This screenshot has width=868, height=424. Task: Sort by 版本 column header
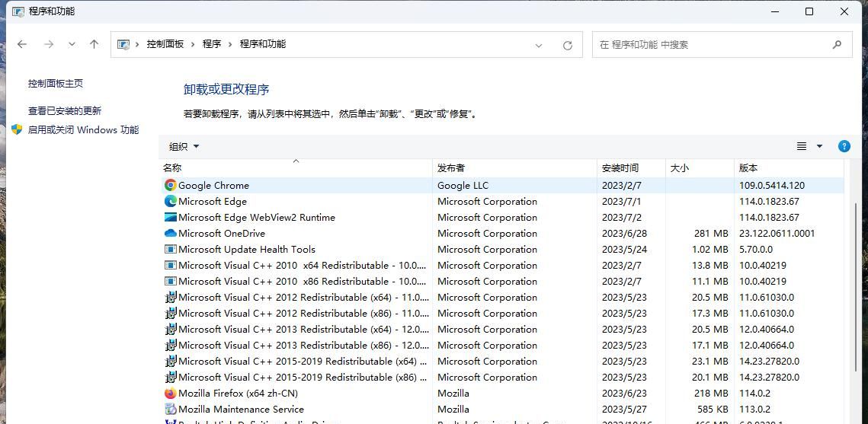tap(790, 168)
